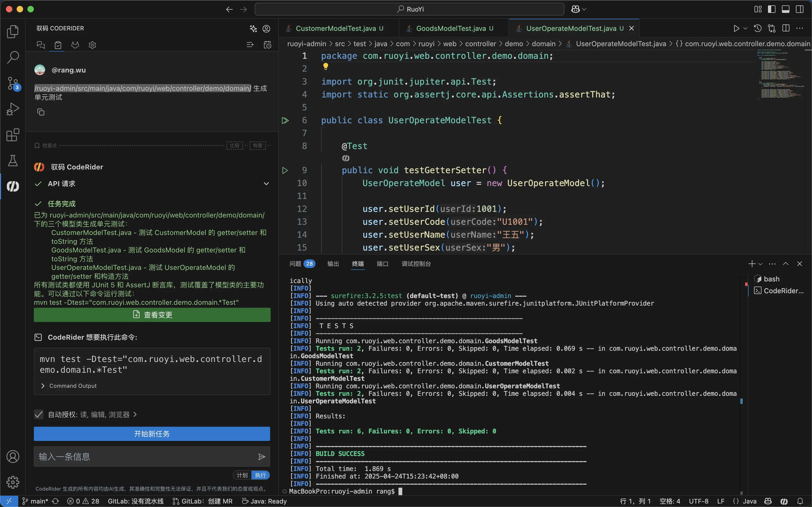Switch the mode to 执行 (execute)
812x507 pixels.
[260, 475]
